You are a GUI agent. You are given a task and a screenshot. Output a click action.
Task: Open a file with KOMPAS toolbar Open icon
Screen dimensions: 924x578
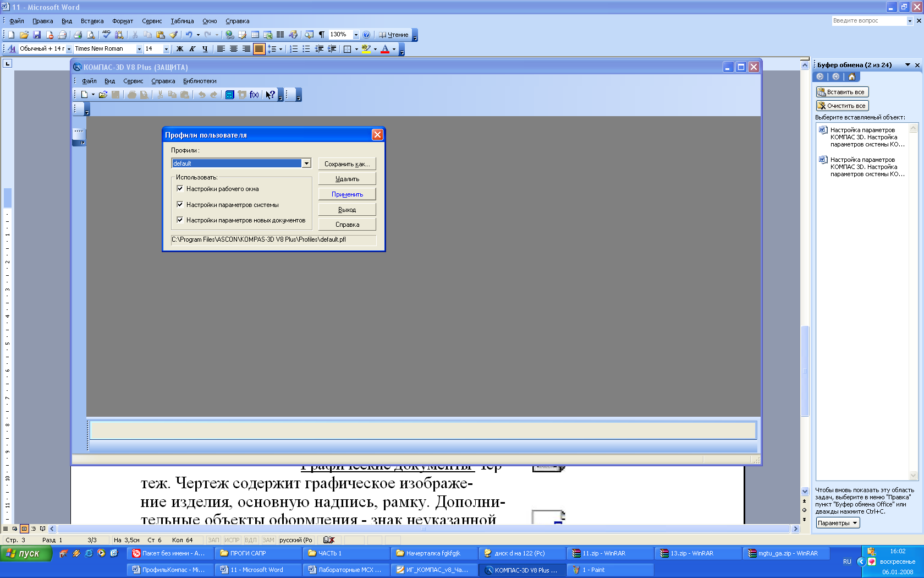tap(103, 95)
